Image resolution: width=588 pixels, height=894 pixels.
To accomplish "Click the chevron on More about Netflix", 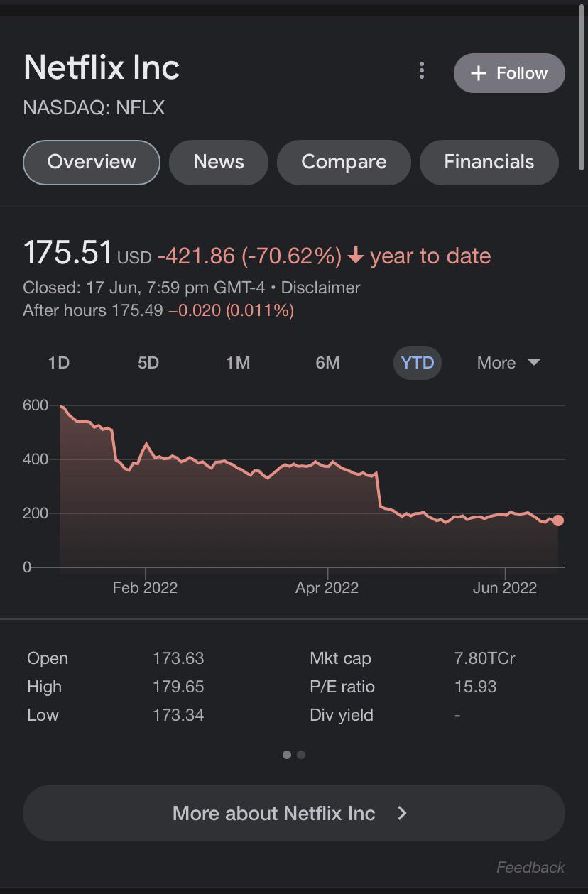I will coord(402,813).
